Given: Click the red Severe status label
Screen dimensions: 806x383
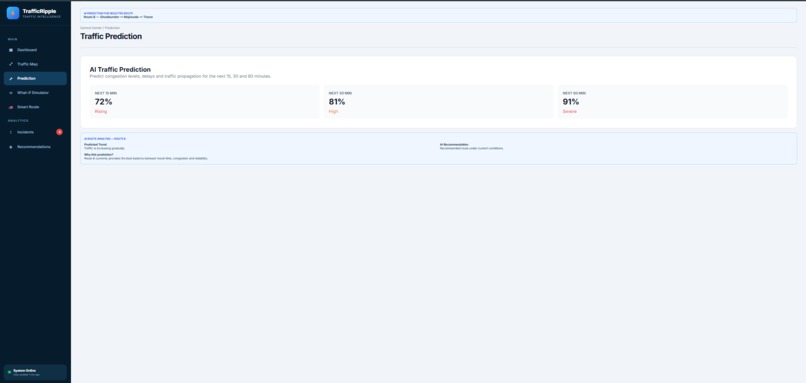Looking at the screenshot, I should (x=570, y=112).
